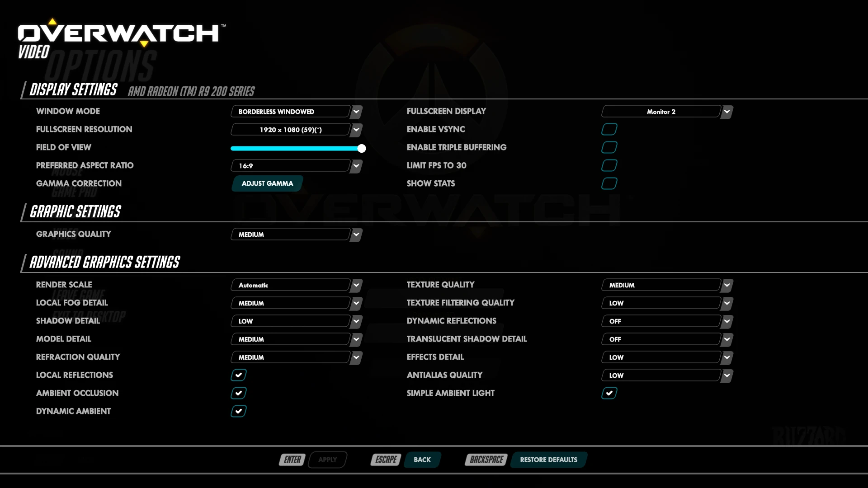Click the dropdown arrow for Render Scale
Viewport: 868px width, 488px height.
[x=356, y=285]
